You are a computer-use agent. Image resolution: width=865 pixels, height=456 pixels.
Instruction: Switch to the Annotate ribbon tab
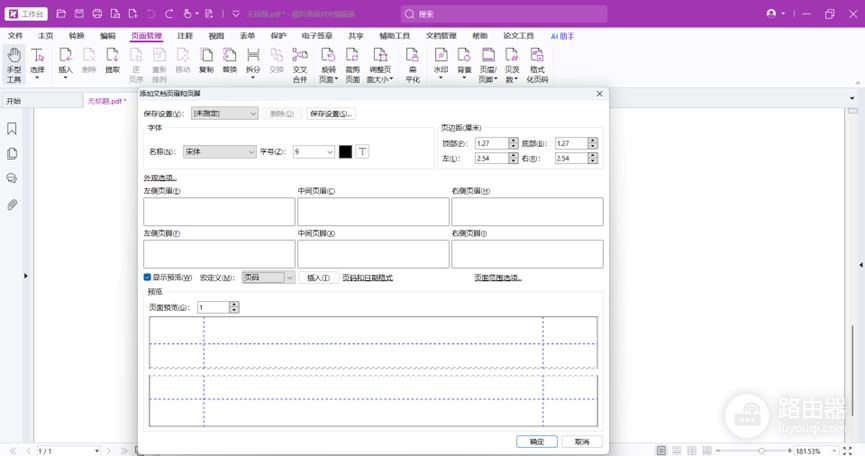185,36
